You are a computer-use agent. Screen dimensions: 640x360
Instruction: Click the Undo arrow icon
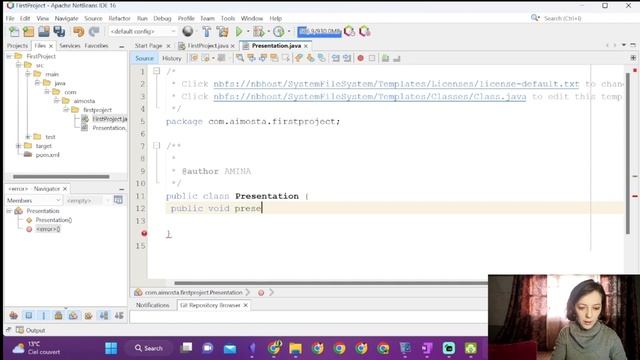78,31
